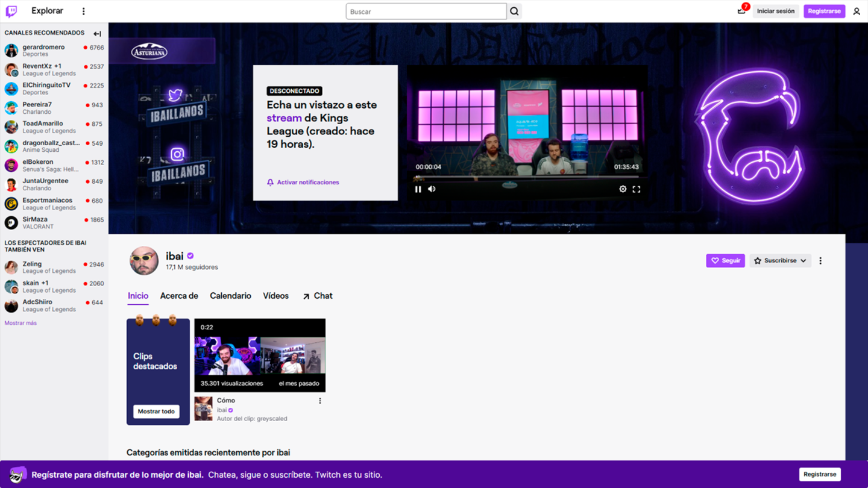Switch to the Acerca de tab

179,296
